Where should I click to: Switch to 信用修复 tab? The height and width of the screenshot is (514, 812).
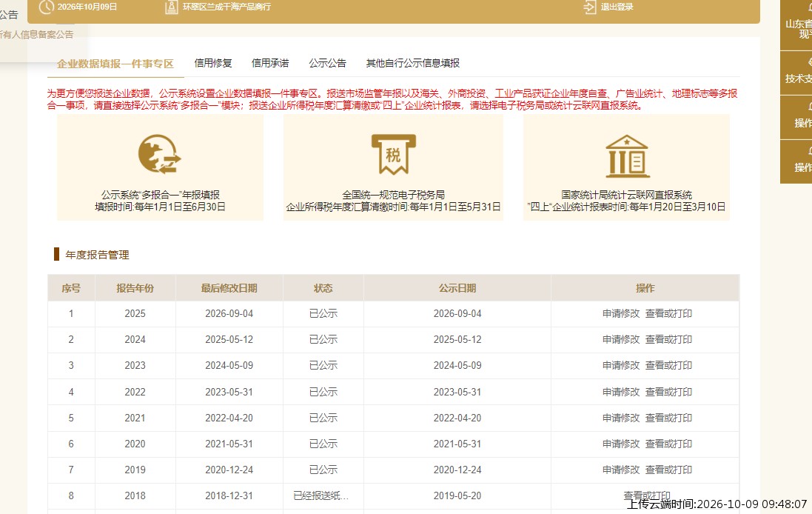click(x=213, y=63)
